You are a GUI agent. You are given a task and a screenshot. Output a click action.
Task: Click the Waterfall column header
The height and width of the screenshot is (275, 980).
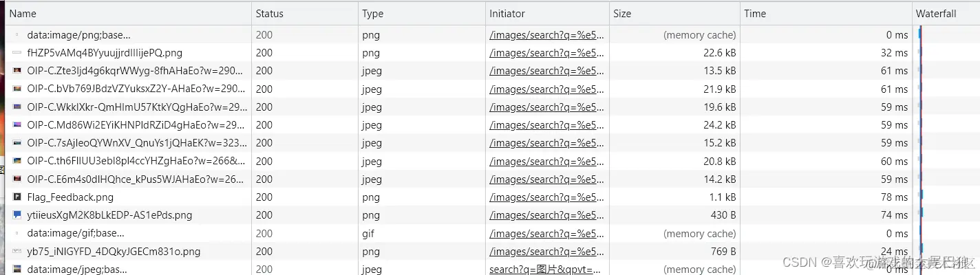tap(946, 14)
